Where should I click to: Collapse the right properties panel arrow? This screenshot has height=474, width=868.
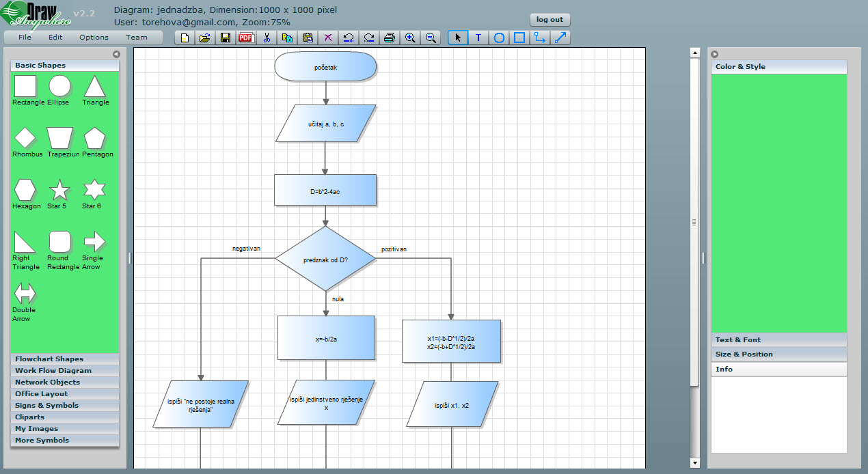715,54
